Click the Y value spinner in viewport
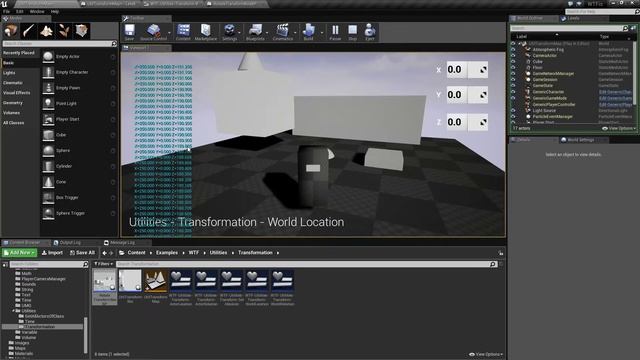 pyautogui.click(x=467, y=95)
